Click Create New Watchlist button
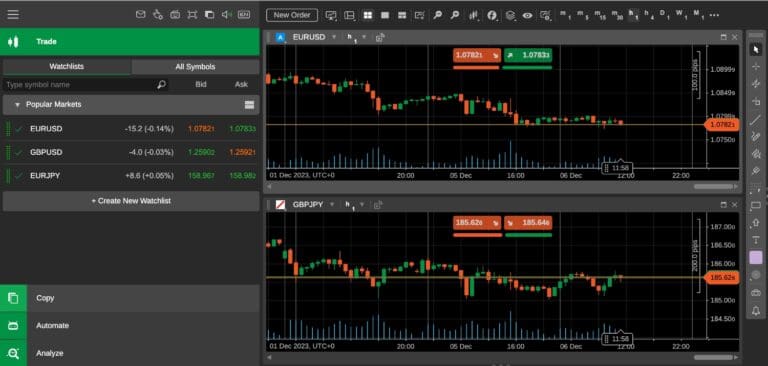Viewport: 768px width, 366px height. (131, 201)
